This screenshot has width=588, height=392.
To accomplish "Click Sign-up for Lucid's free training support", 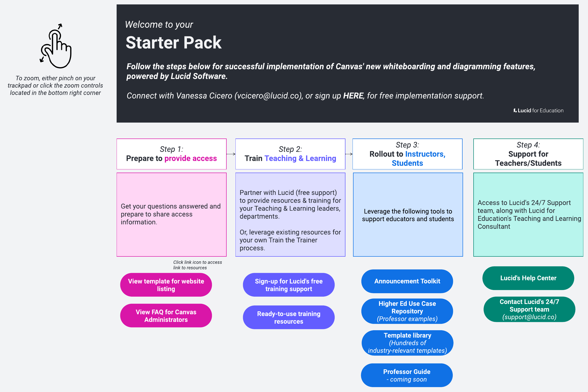I will 289,285.
